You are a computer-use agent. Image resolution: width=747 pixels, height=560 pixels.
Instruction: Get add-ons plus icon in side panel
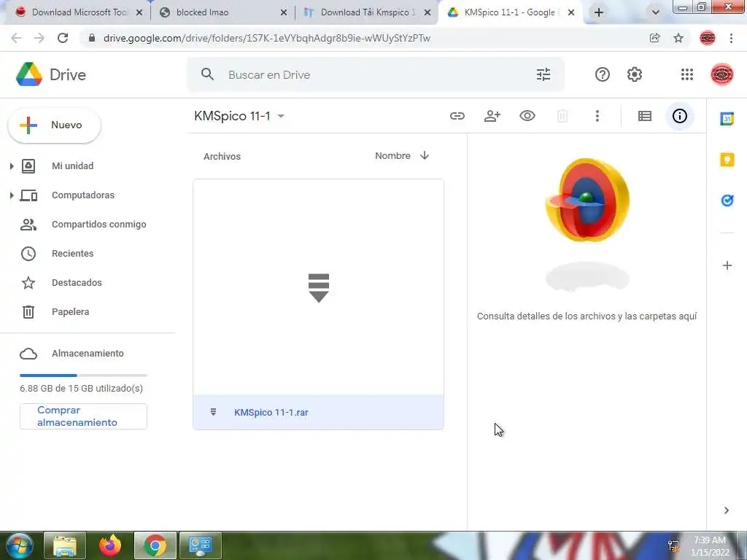point(727,265)
